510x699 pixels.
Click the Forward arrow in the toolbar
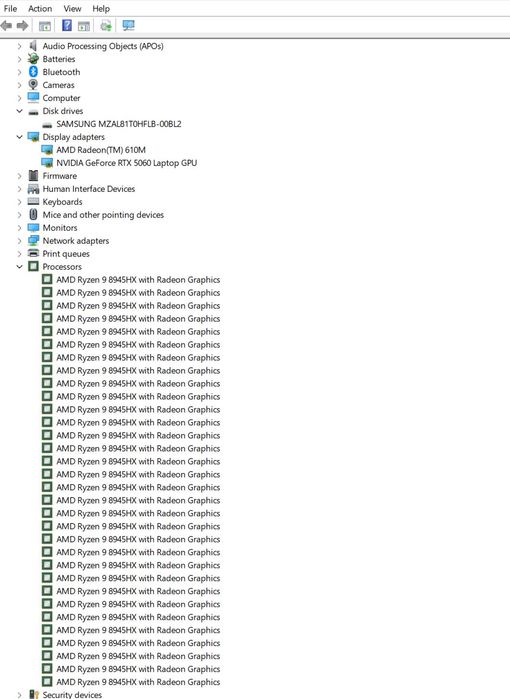pos(22,26)
